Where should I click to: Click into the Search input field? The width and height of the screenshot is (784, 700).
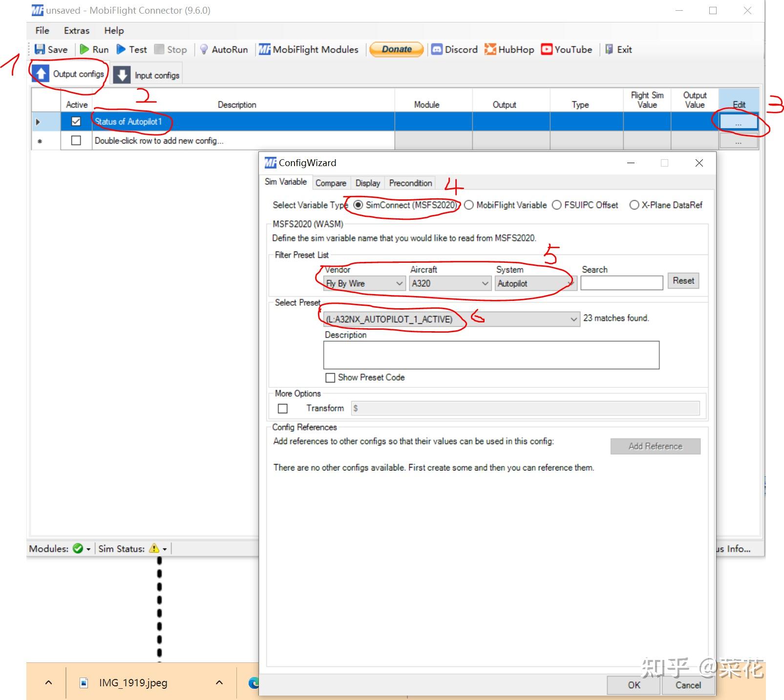(621, 283)
